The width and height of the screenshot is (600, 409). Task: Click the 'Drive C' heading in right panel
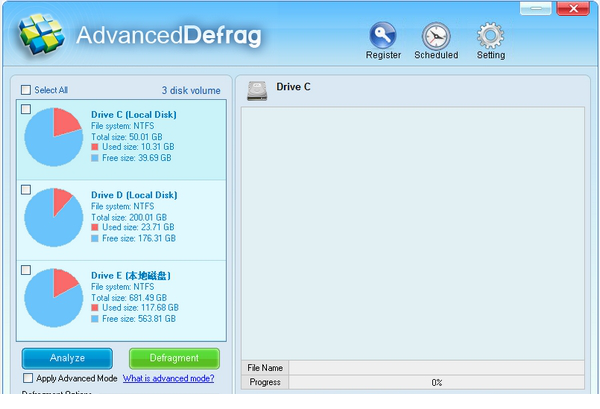[x=293, y=87]
